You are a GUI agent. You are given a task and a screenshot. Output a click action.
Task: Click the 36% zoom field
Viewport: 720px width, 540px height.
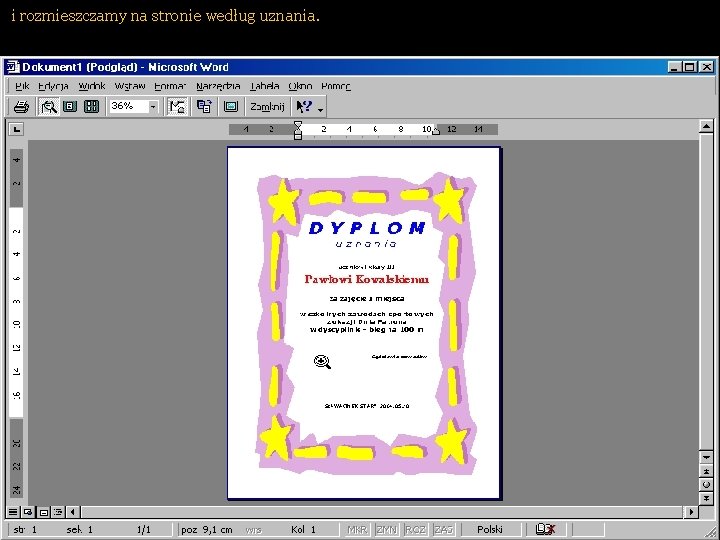pos(129,106)
